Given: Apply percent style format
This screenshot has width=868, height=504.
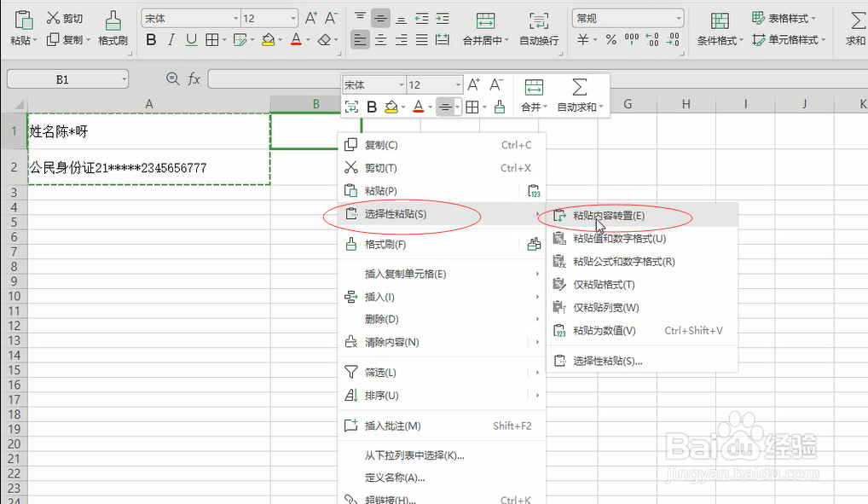Looking at the screenshot, I should point(611,40).
